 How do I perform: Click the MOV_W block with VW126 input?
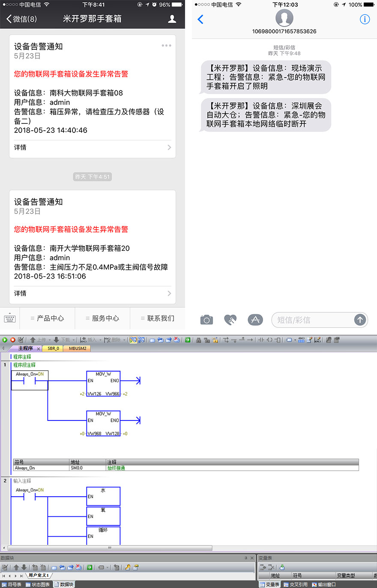tap(103, 384)
